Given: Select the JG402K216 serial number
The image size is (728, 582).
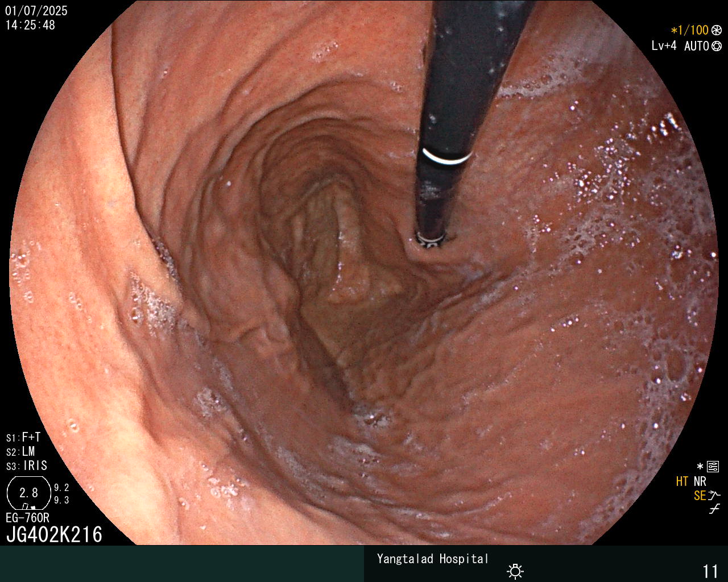Looking at the screenshot, I should pos(54,534).
